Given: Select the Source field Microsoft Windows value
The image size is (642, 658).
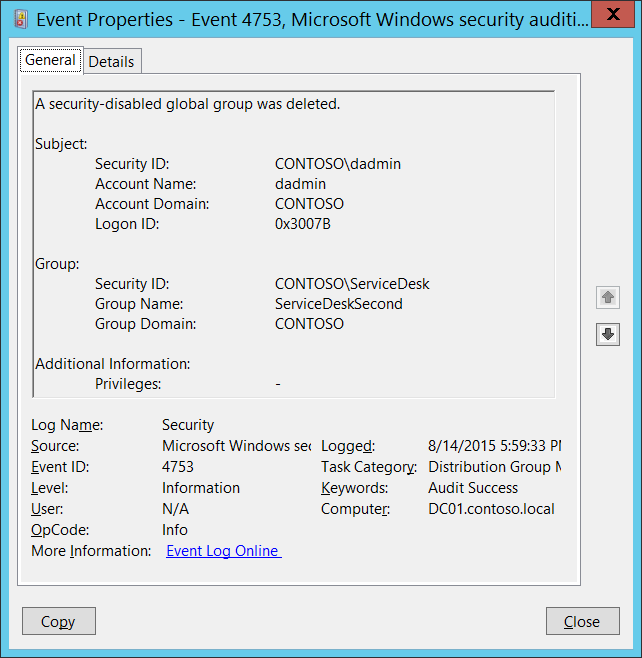Looking at the screenshot, I should click(236, 446).
